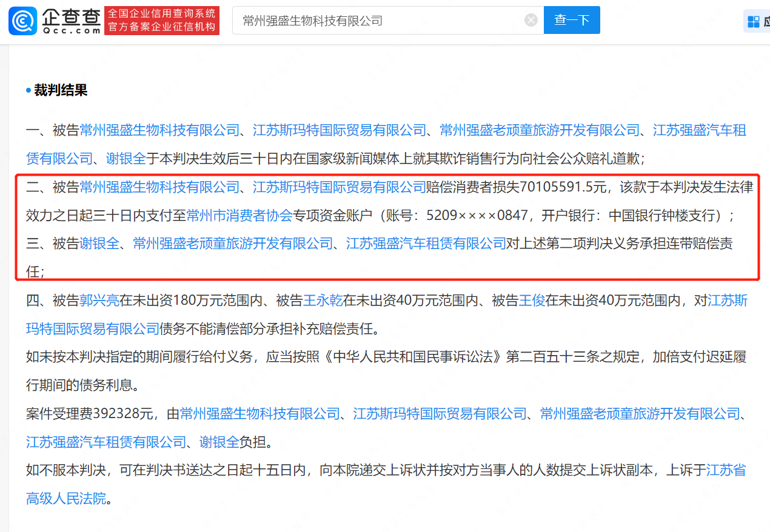Open 王永乾 person link

point(323,301)
